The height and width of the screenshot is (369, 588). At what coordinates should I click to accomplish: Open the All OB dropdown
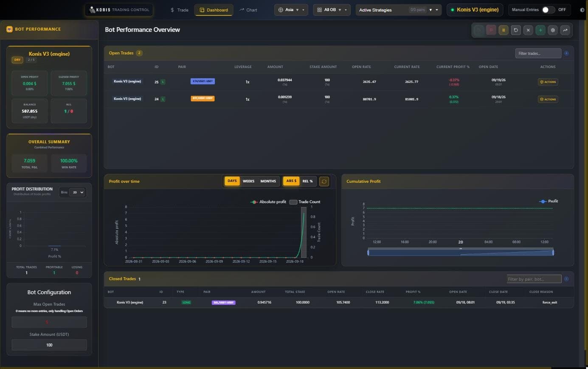[x=332, y=10]
